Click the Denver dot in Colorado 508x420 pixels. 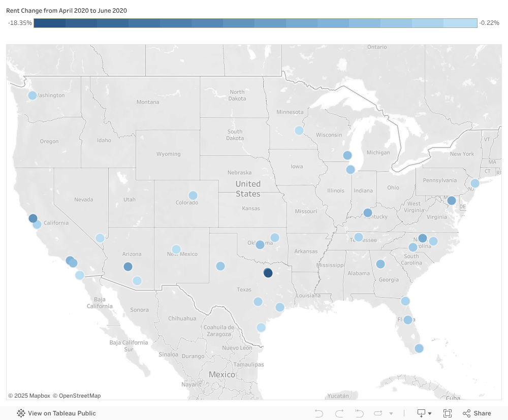coord(193,196)
